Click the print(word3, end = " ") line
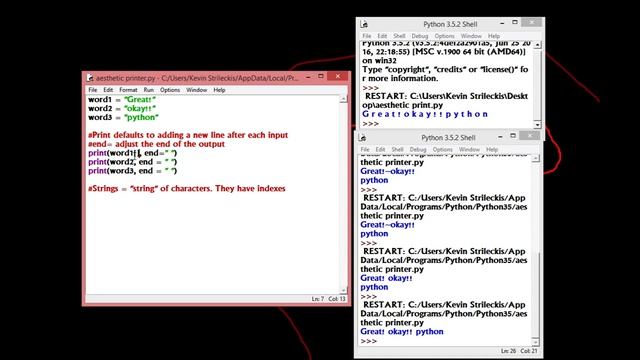Screen dimensions: 640x360 point(133,171)
